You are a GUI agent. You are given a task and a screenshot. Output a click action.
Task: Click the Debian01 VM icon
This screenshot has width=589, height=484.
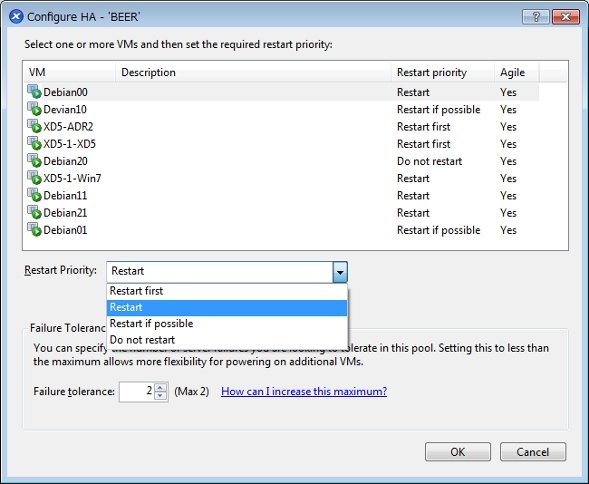(x=34, y=230)
